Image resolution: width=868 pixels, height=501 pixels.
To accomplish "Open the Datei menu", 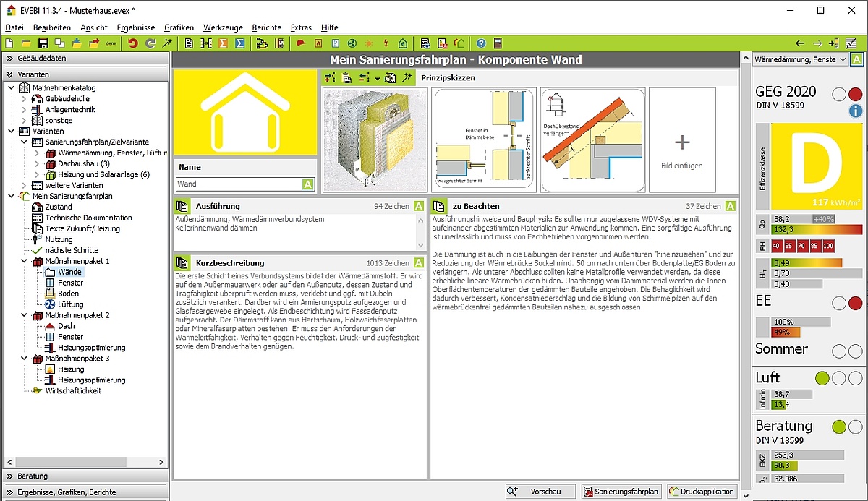I will pos(14,27).
